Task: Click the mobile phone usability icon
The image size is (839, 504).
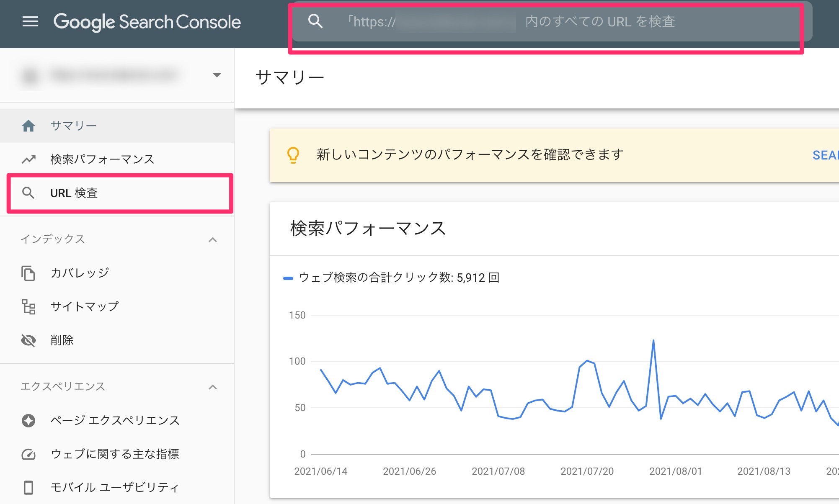Action: click(x=28, y=488)
